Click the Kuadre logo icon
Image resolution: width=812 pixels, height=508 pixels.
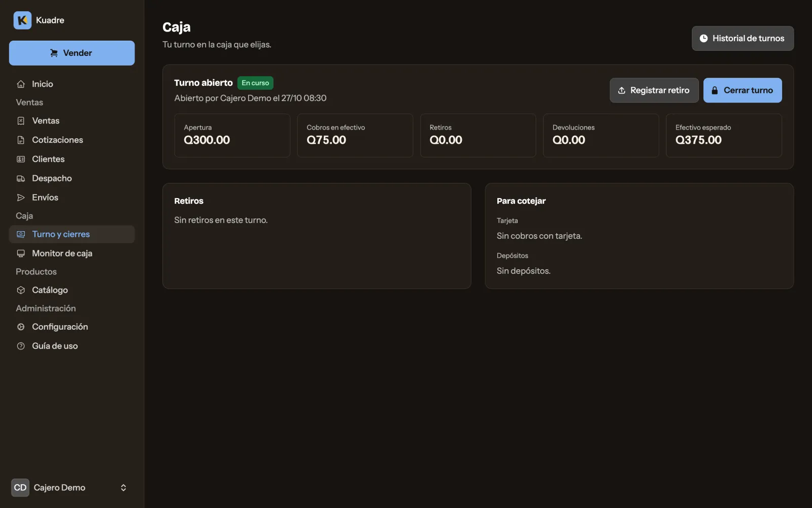(22, 20)
